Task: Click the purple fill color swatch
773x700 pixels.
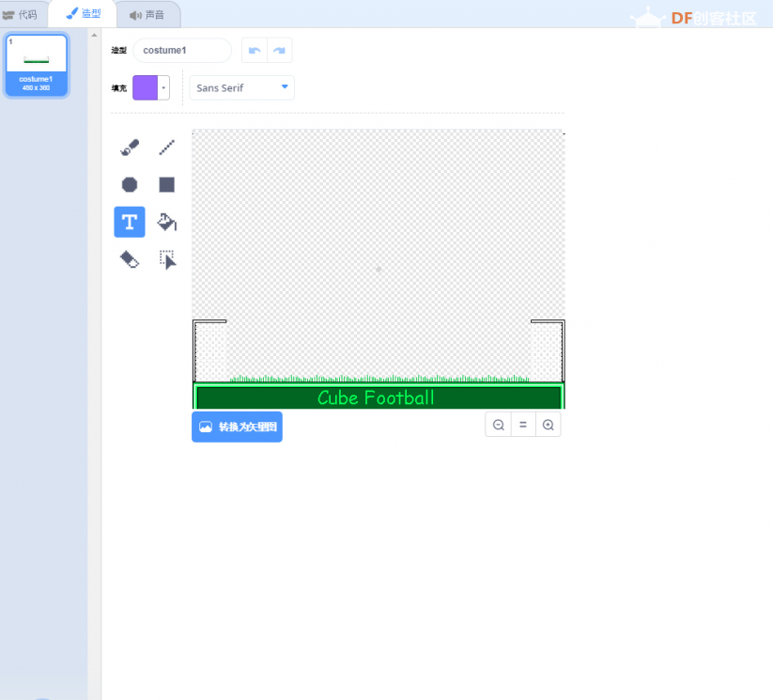Action: click(x=145, y=87)
